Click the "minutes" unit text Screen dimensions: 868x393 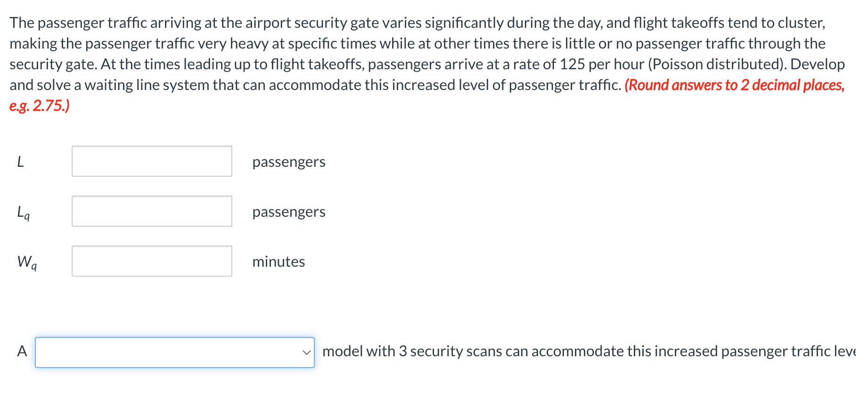tap(278, 262)
